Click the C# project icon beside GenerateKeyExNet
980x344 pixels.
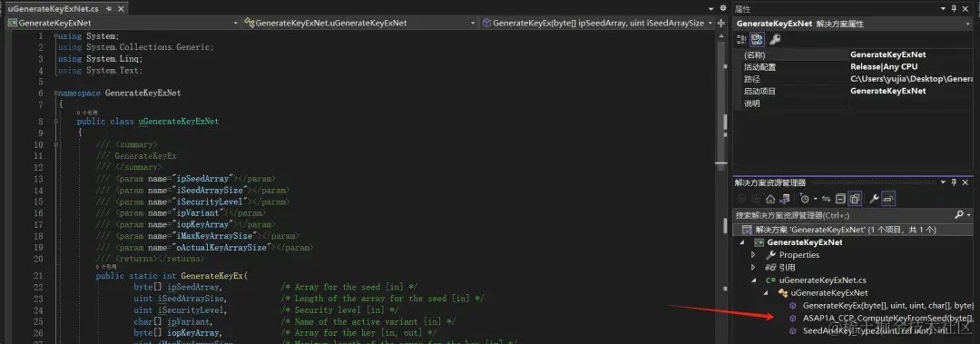759,242
